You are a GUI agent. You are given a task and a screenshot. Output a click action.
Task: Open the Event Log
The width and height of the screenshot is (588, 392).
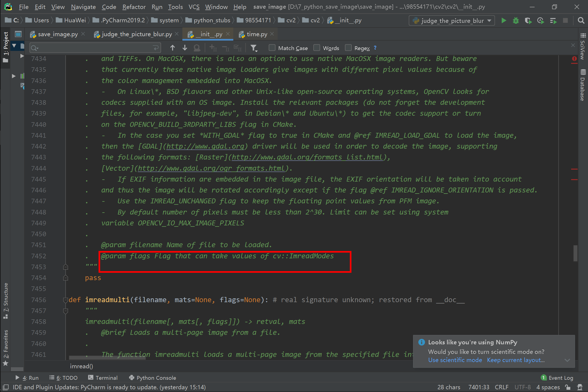(557, 378)
